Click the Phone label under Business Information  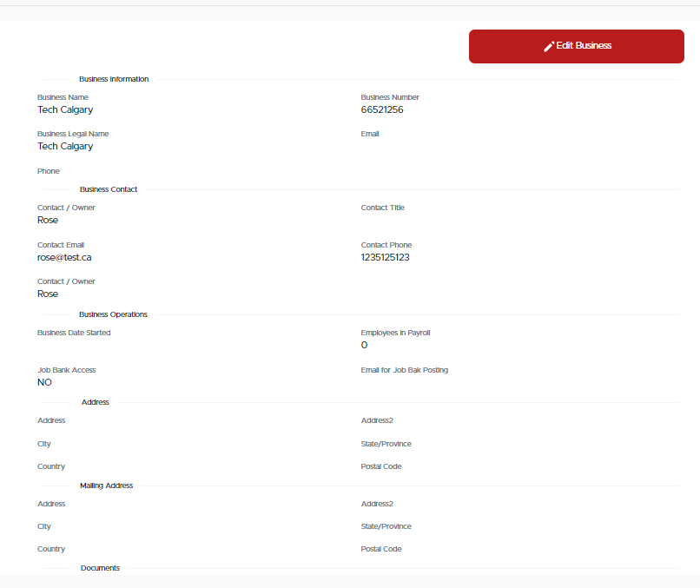coord(49,171)
